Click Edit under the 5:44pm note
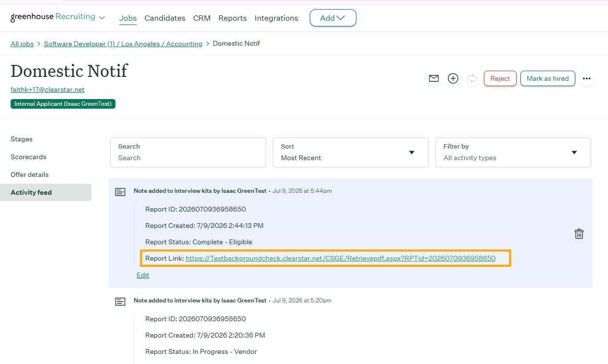Image resolution: width=608 pixels, height=364 pixels. [143, 275]
